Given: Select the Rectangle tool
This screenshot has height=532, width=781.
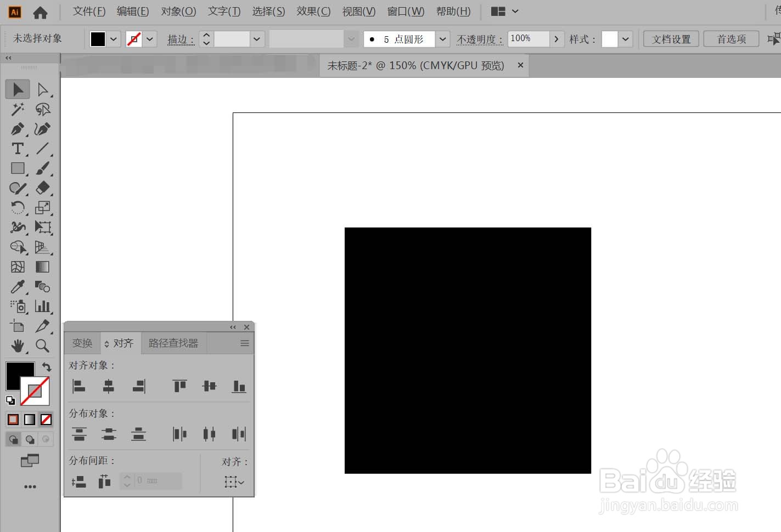Looking at the screenshot, I should [18, 168].
